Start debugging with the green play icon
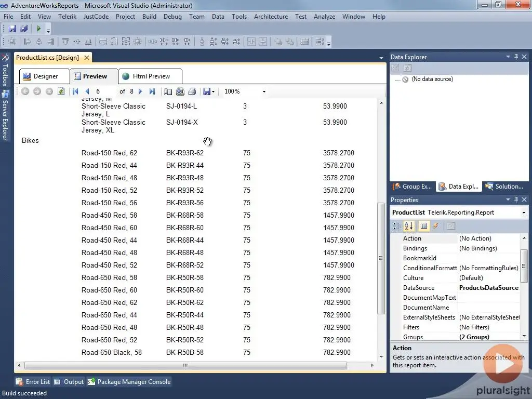Viewport: 532px width, 399px height. click(38, 29)
